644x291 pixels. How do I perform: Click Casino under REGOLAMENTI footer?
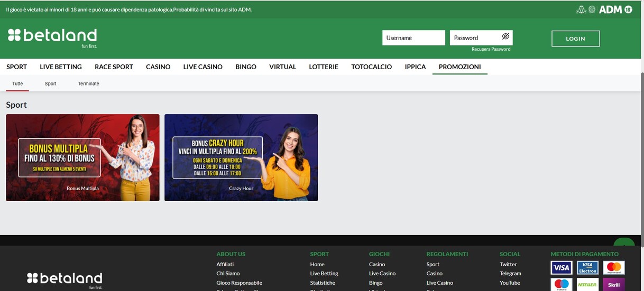(x=435, y=273)
